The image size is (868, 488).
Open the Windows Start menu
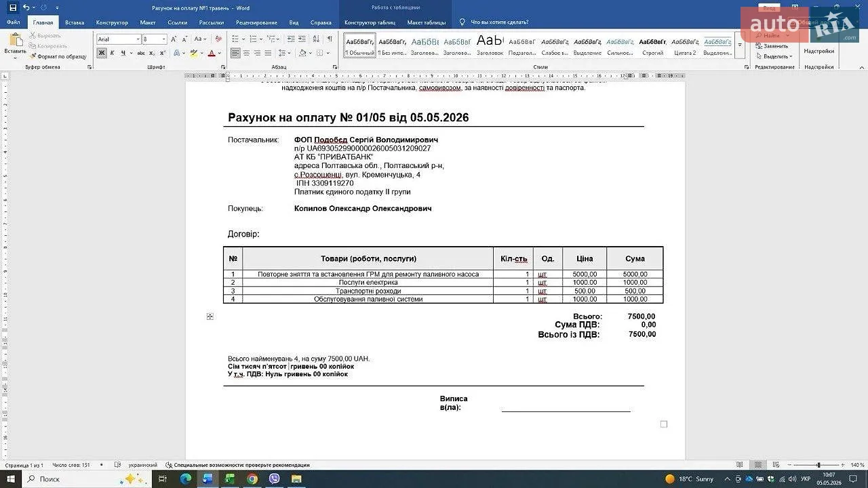point(11,479)
